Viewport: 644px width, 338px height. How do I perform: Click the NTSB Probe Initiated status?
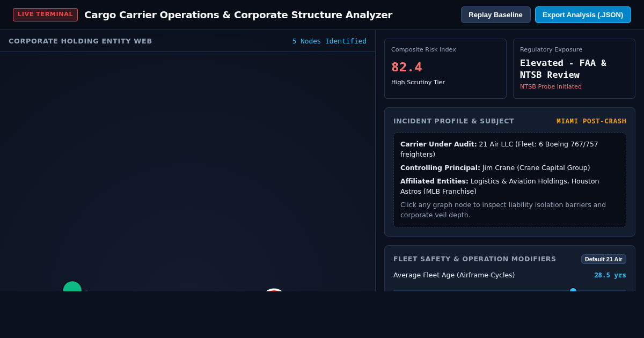pos(551,87)
